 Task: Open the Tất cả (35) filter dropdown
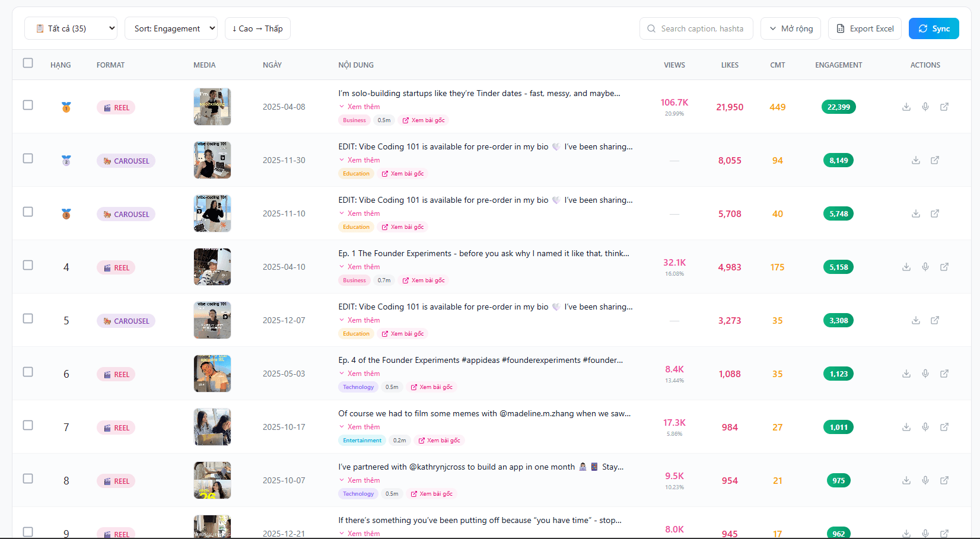pyautogui.click(x=70, y=28)
